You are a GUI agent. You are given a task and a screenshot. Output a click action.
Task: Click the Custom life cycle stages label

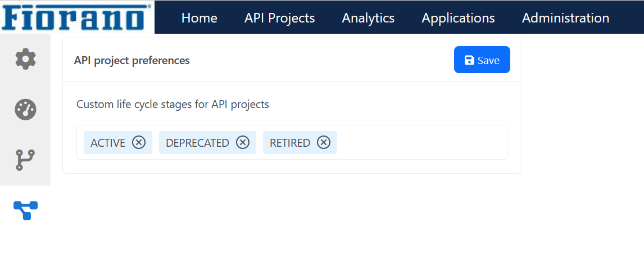[173, 105]
